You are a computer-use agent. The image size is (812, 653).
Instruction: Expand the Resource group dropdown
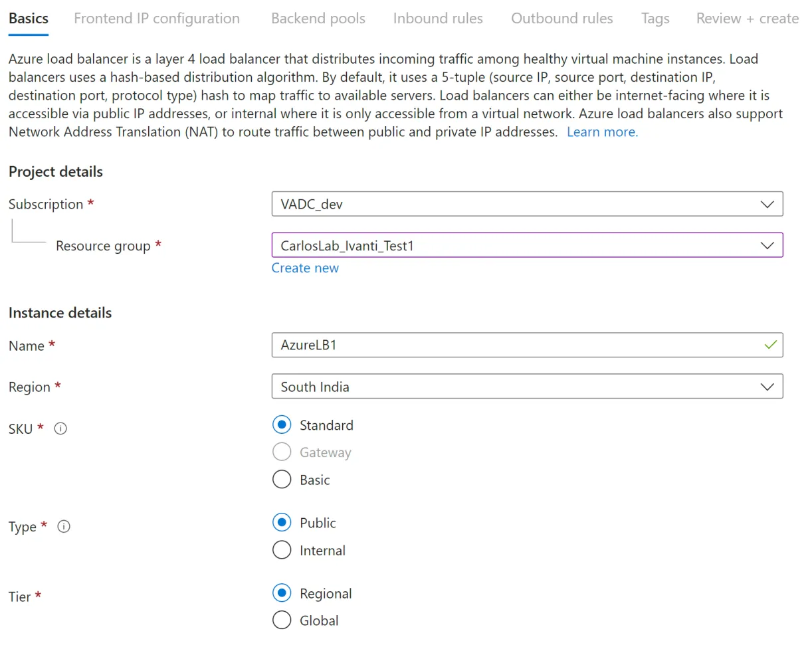tap(527, 245)
